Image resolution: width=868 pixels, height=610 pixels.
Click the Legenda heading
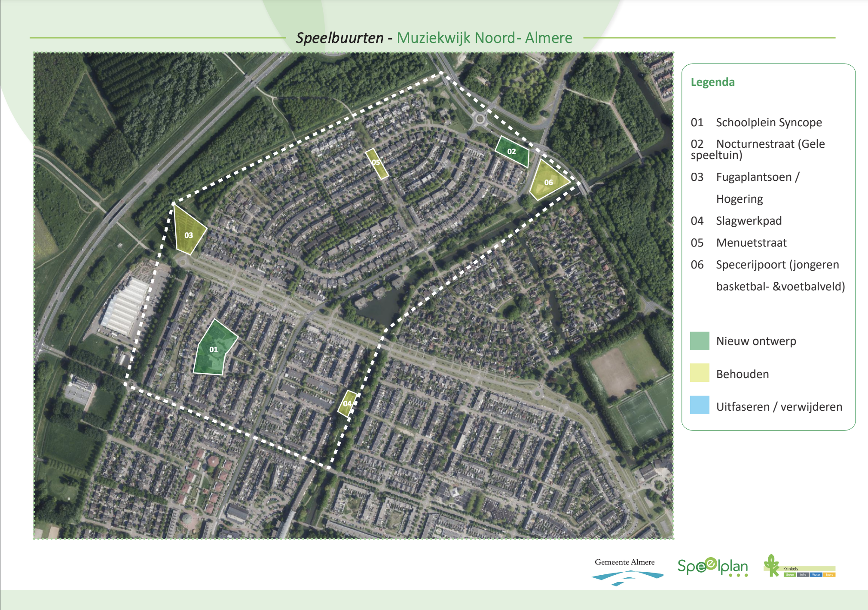click(x=712, y=82)
